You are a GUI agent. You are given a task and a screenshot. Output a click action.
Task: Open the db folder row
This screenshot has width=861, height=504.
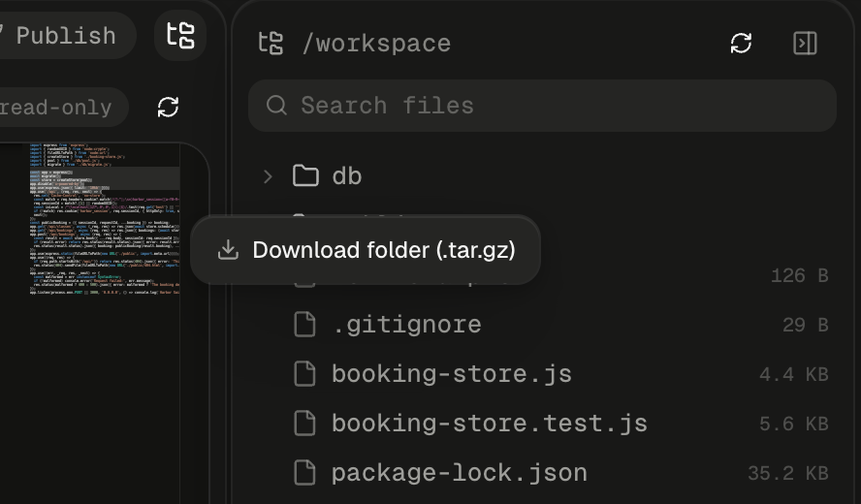[x=543, y=176]
